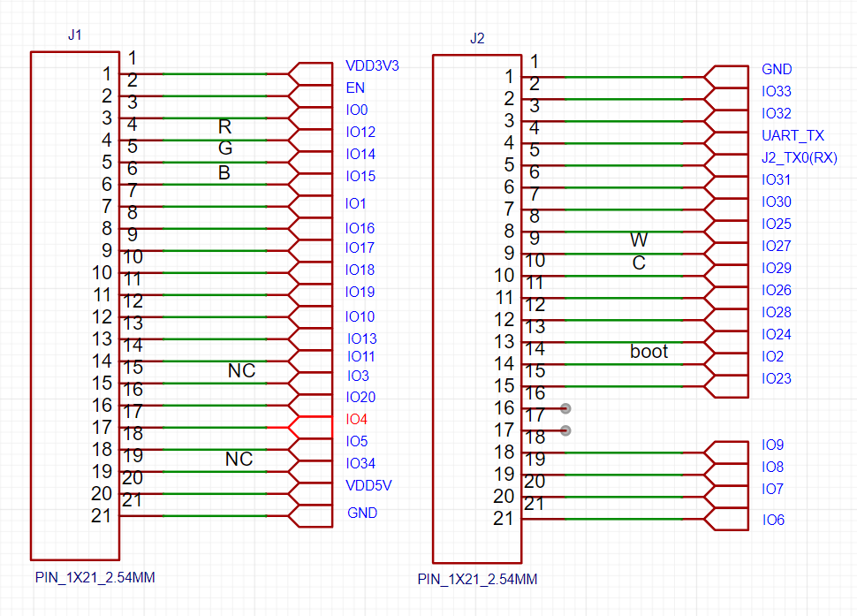
Task: Click the GND net label on J2
Action: coord(777,70)
